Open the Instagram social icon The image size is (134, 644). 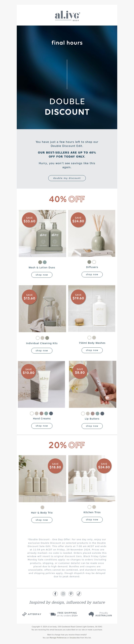63,594
